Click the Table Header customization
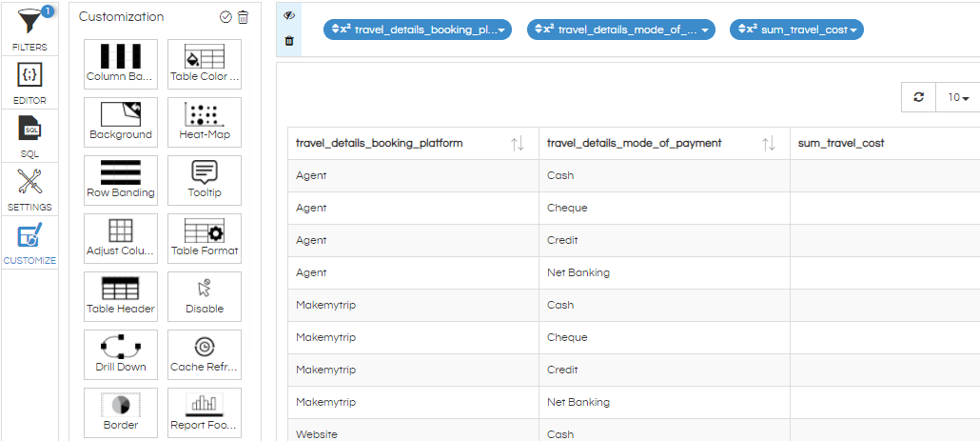The width and height of the screenshot is (980, 441). coord(121,296)
